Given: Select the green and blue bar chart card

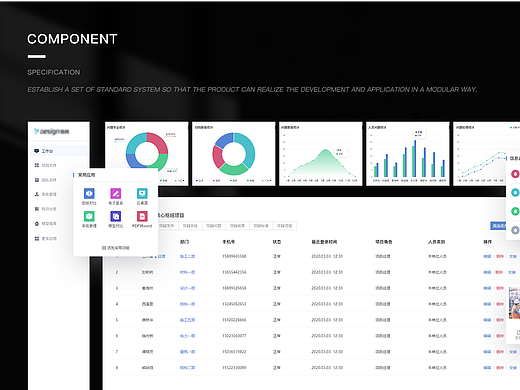Looking at the screenshot, I should 408,154.
